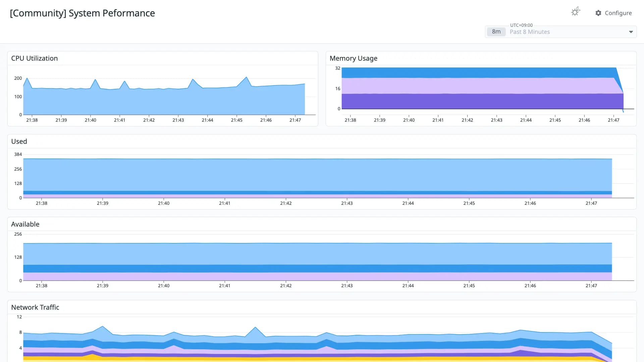This screenshot has height=362, width=644.
Task: Click the dark blue band in Available chart
Action: (317, 268)
